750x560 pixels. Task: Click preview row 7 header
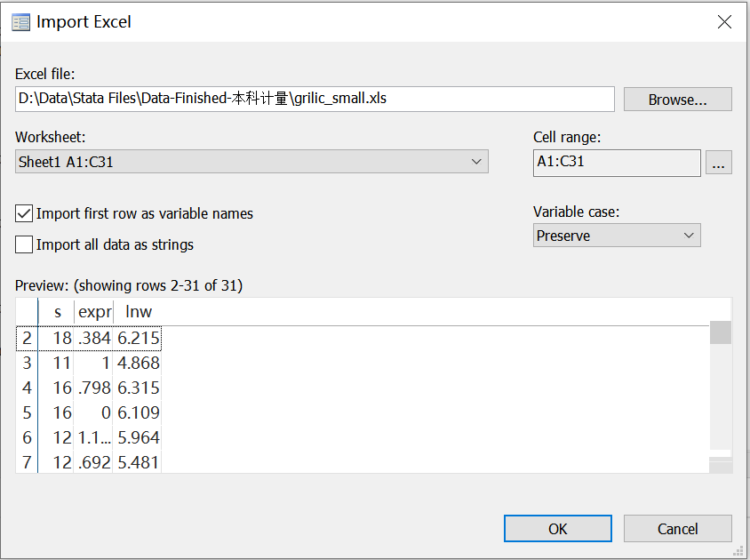(27, 462)
